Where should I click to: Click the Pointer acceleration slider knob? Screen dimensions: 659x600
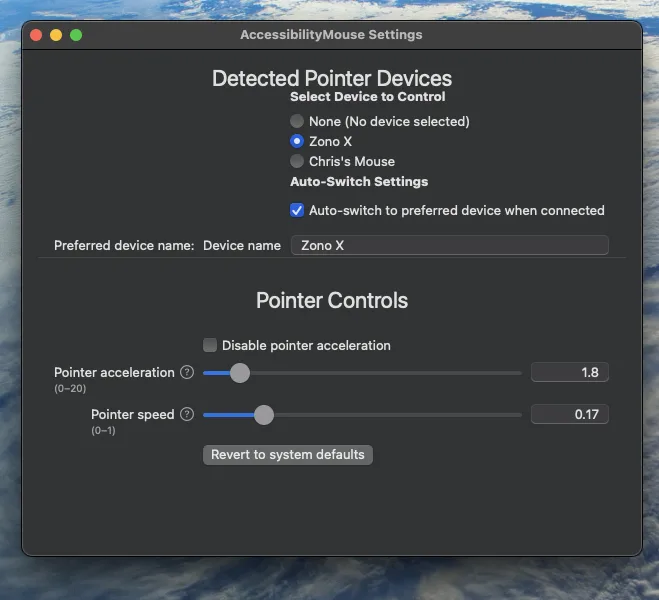(x=240, y=373)
